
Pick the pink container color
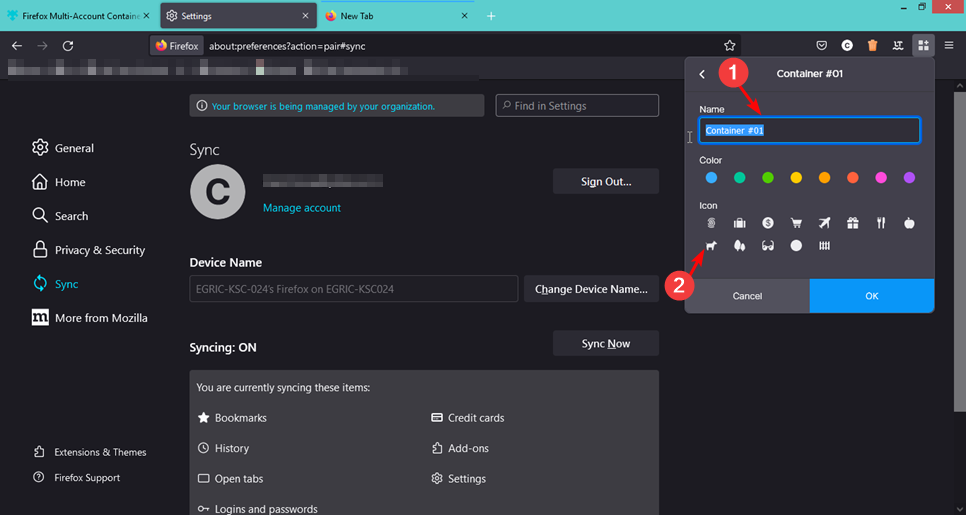point(881,177)
